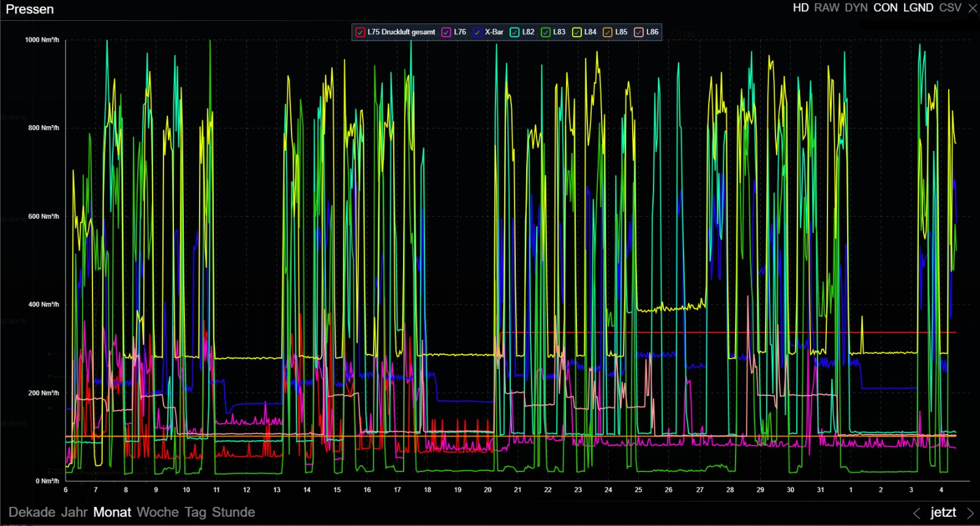Uncheck the L86 series checkbox
This screenshot has width=980, height=526.
[x=639, y=32]
